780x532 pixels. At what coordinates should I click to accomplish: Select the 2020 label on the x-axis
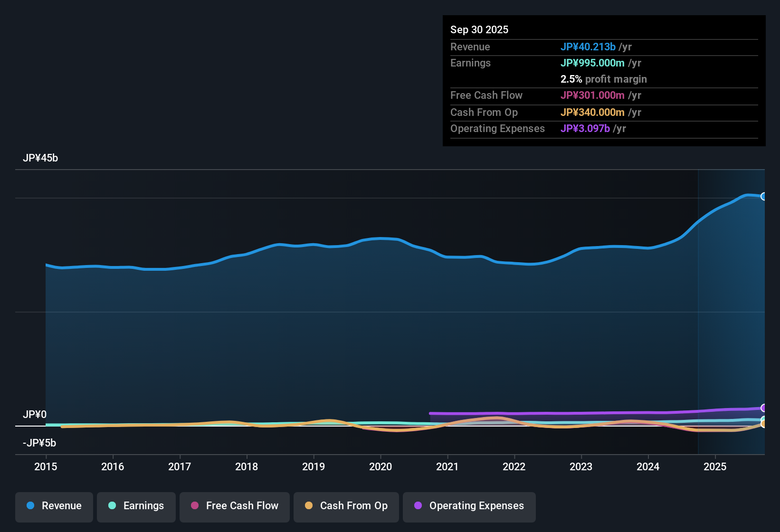point(380,467)
